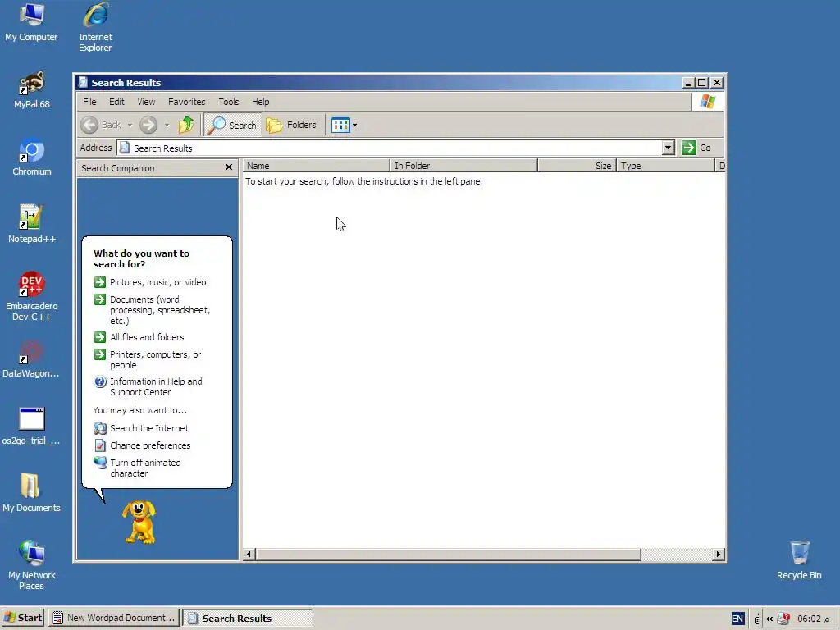Search for Pictures, music, or video
Viewport: 840px width, 630px height.
150,282
